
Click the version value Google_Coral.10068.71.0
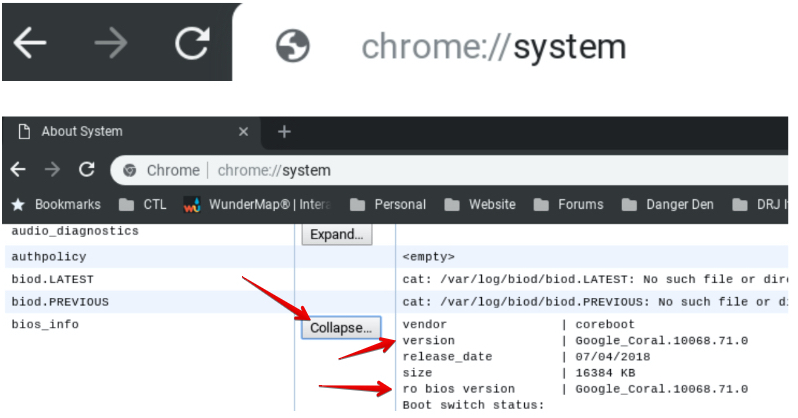click(x=662, y=341)
